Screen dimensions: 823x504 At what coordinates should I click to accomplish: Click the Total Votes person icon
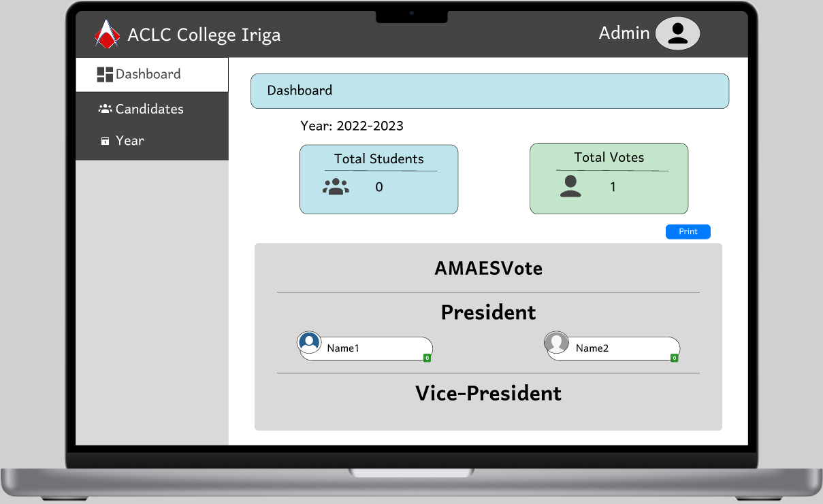(x=570, y=186)
